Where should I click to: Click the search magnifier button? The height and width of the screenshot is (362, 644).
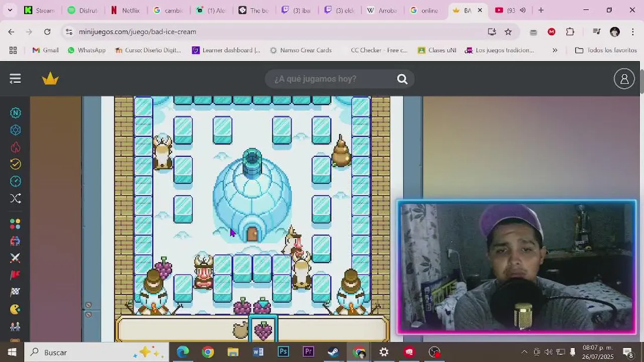(x=402, y=79)
